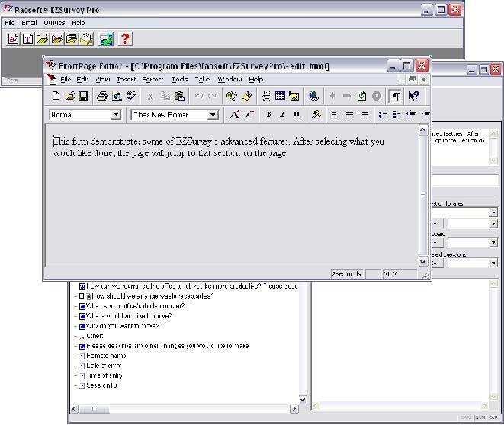Screen dimensions: 504x425
Task: Click the T text icon in EZSurvey toolbar
Action: tap(28, 39)
